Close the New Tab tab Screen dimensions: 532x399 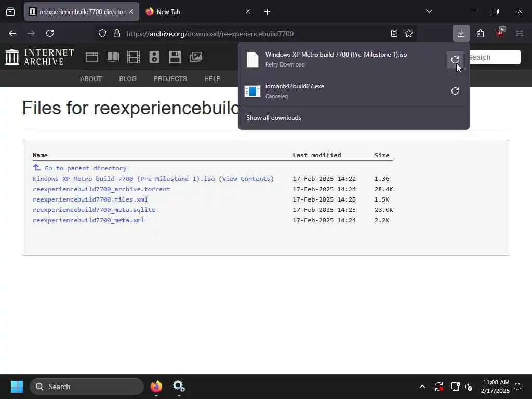248,11
